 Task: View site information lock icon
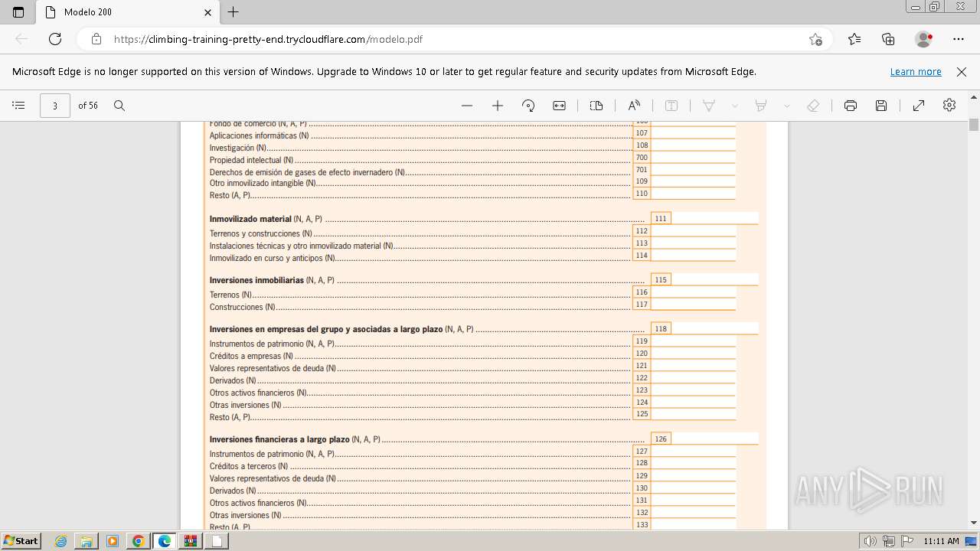click(x=96, y=39)
